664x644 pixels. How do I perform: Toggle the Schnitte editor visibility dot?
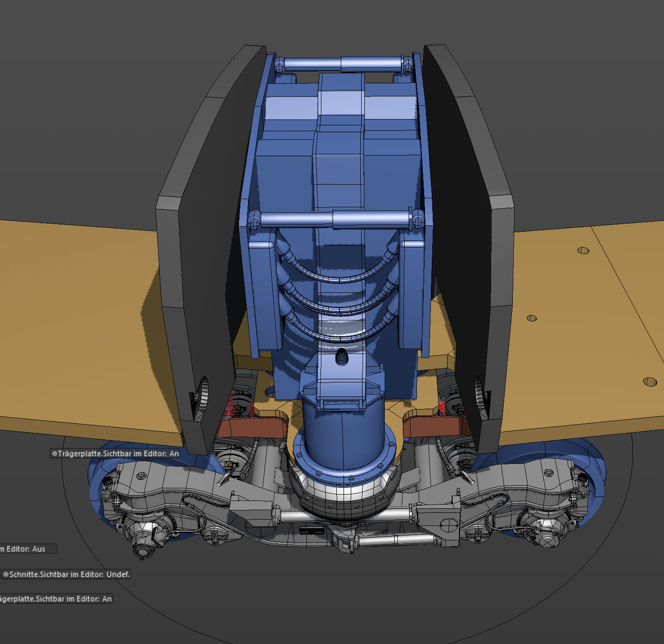[x=6, y=574]
